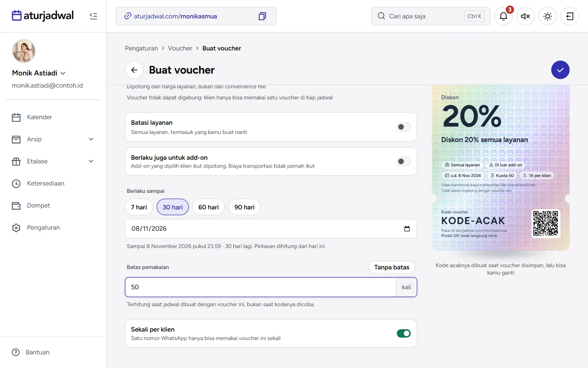Screen dimensions: 588x368
Task: Click the "1X per klien" chip
Action: (537, 176)
